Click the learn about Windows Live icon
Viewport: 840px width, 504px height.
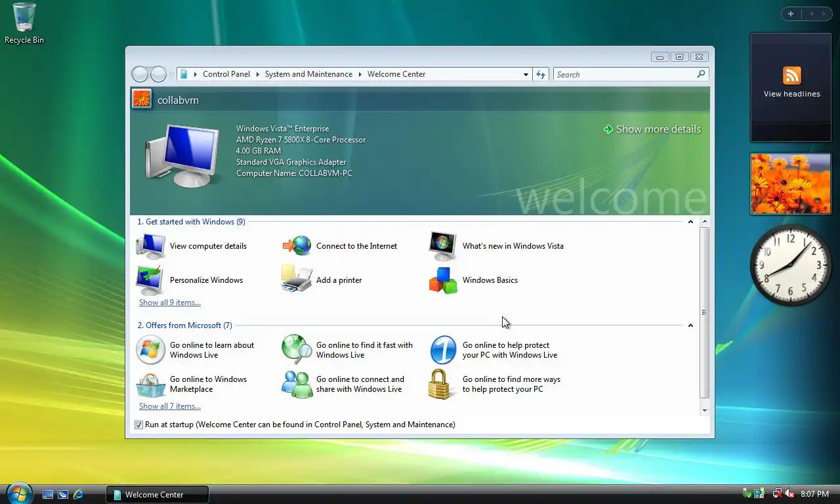[150, 350]
